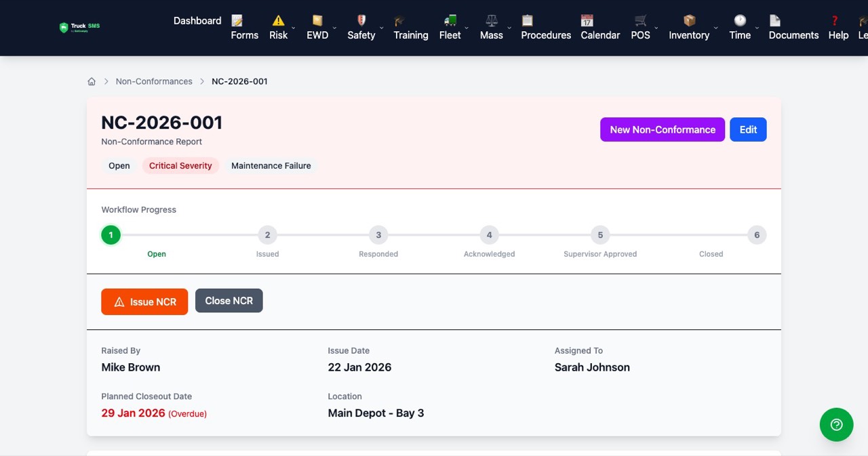Click the POS shopping cart icon
Screen dimensions: 868x456
[640, 20]
